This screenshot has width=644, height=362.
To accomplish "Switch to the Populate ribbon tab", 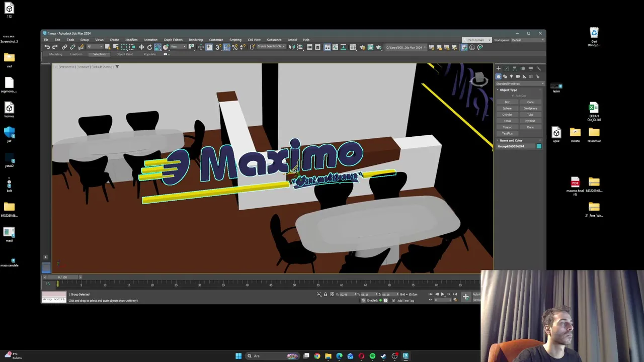I will pyautogui.click(x=149, y=54).
